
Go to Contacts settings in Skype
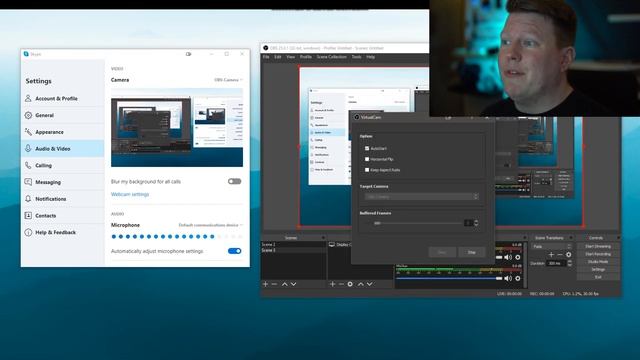(62, 216)
